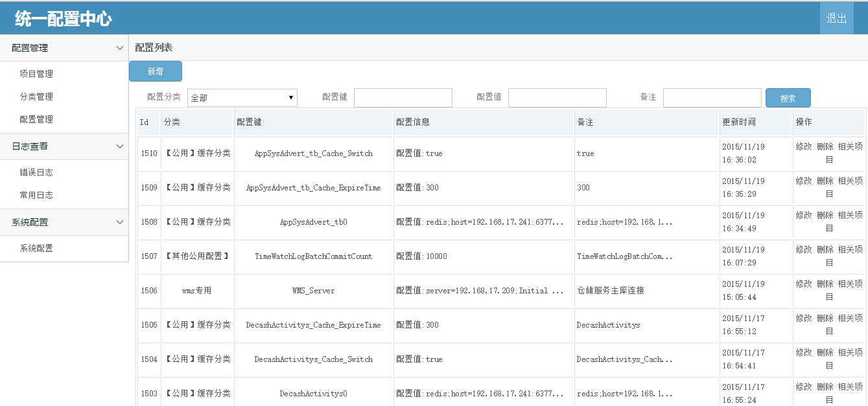
Task: Open 项目管理 in the sidebar
Action: coord(36,74)
